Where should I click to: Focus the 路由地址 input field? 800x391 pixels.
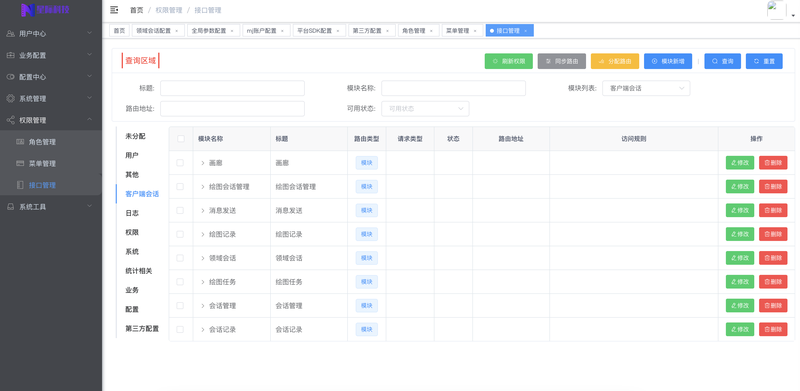pos(232,109)
